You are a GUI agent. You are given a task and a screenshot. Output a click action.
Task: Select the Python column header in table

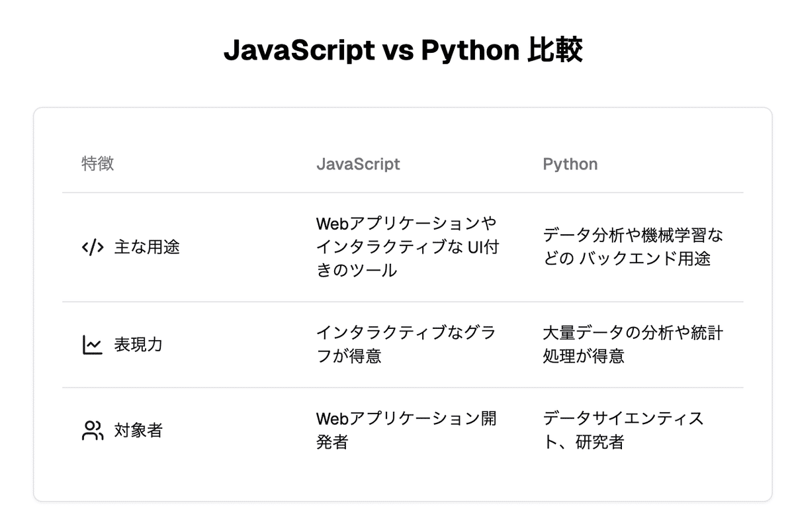coord(570,164)
